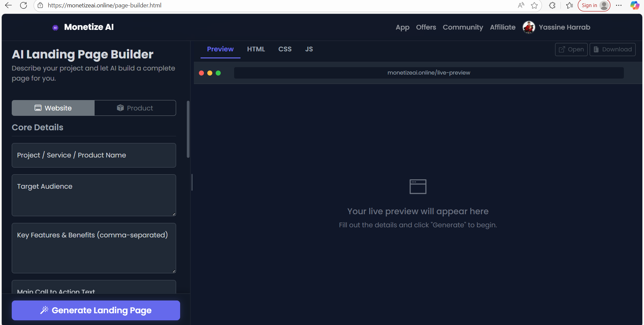644x325 pixels.
Task: Toggle favorite with the address bar star
Action: tap(535, 5)
